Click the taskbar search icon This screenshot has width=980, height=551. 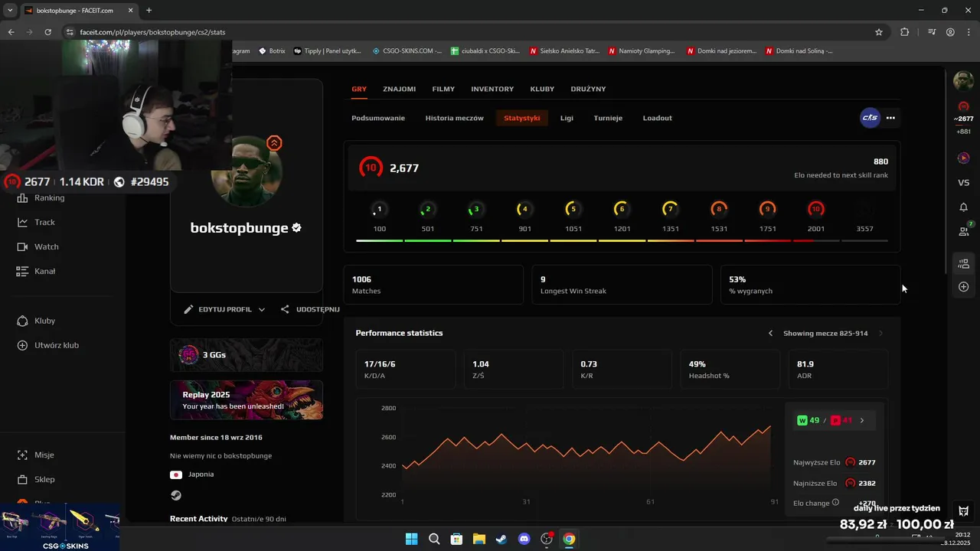tap(434, 539)
